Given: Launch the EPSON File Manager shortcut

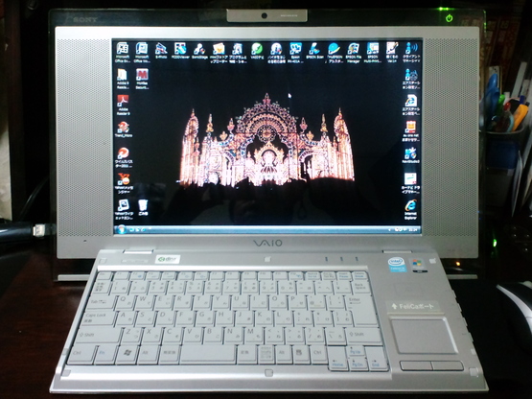Looking at the screenshot, I should (x=353, y=53).
